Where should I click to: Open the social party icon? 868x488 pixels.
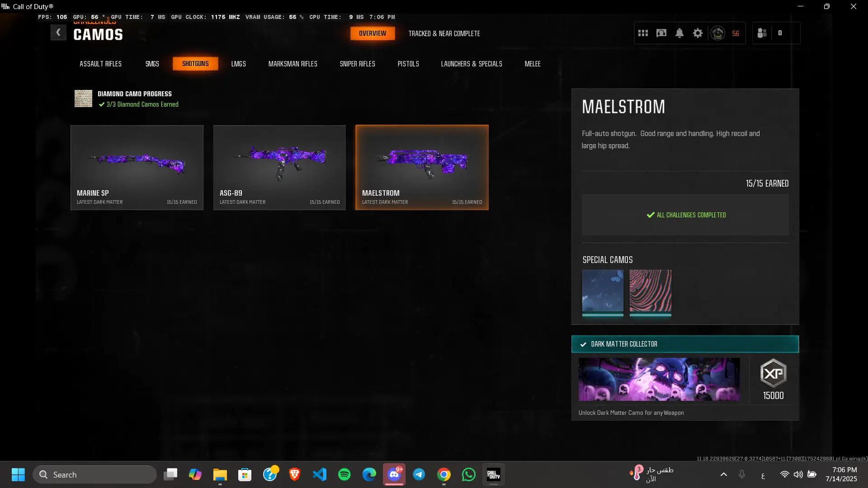(762, 33)
